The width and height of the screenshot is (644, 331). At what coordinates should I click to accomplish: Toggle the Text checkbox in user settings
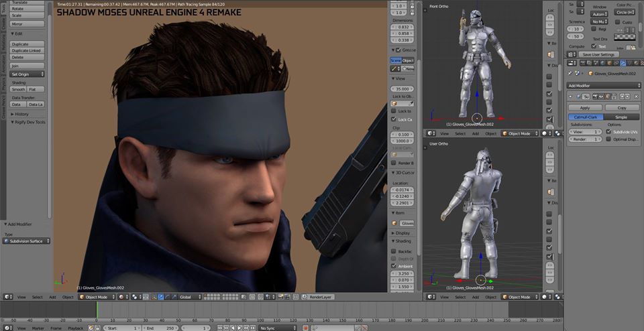[x=594, y=46]
